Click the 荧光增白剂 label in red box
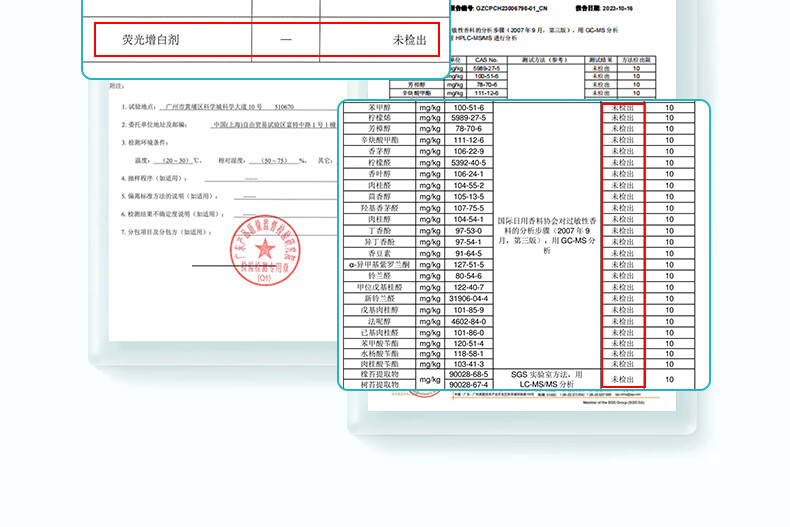The image size is (790, 527). click(152, 40)
